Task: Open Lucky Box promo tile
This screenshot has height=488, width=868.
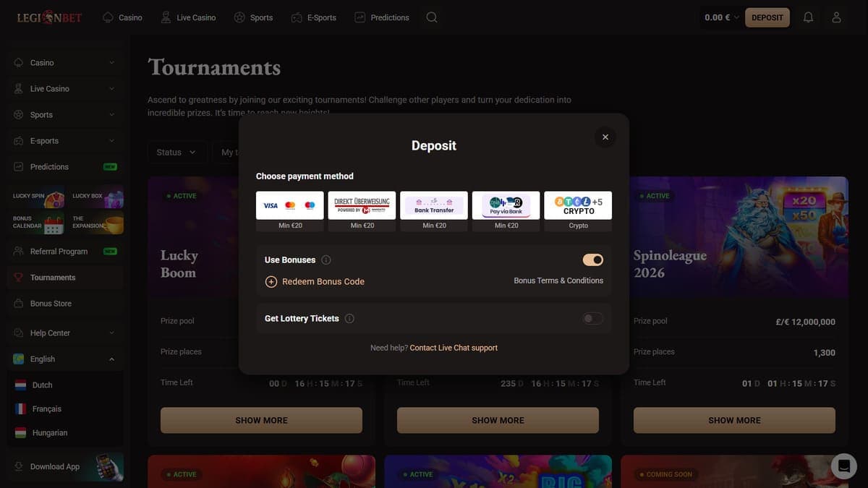Action: click(x=97, y=197)
